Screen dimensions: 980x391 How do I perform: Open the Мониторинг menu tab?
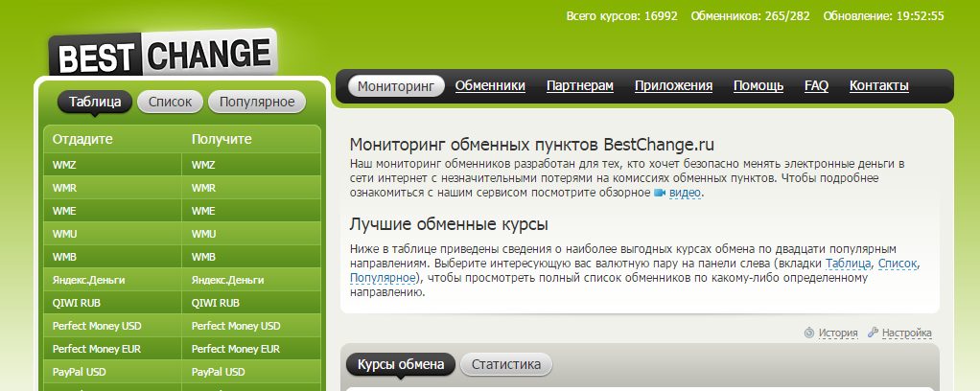click(x=396, y=86)
